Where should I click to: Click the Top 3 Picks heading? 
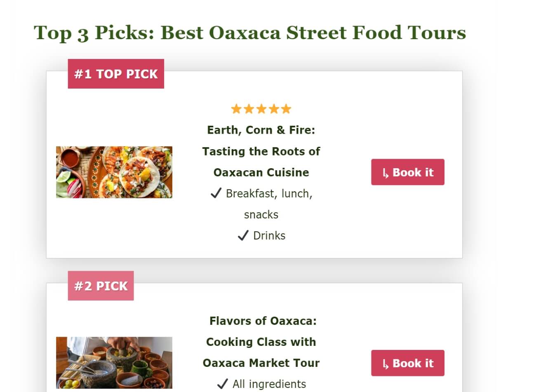pos(250,33)
